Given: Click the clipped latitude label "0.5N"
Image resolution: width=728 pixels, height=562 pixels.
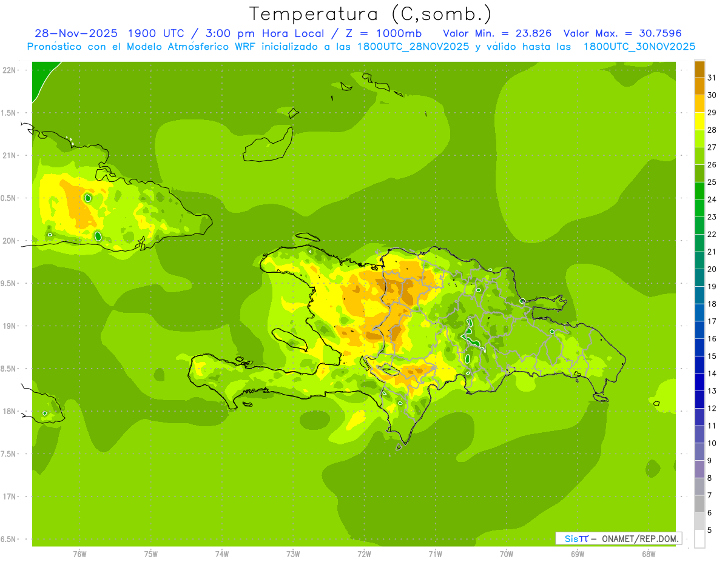Looking at the screenshot, I should coord(9,198).
